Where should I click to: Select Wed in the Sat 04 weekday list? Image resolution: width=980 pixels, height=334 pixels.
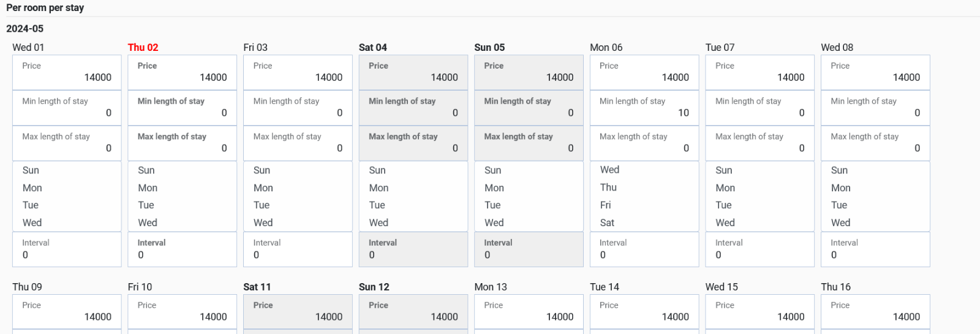pyautogui.click(x=379, y=222)
